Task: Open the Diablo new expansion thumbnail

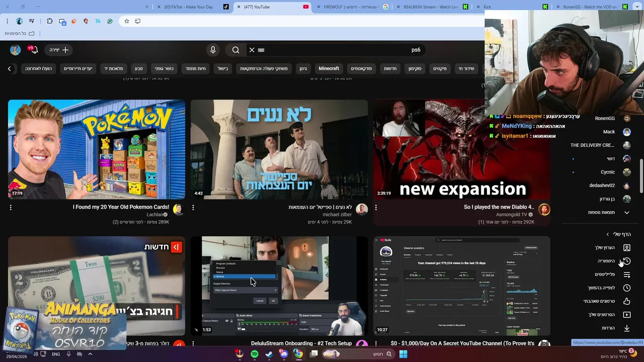Action: coord(462,149)
